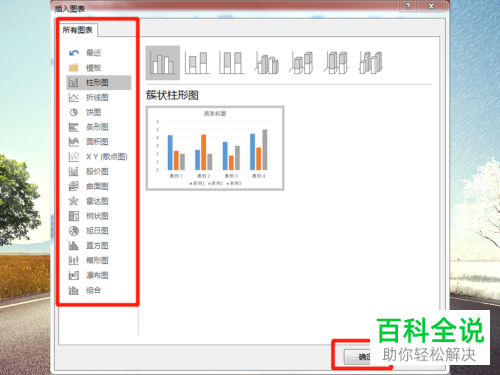The image size is (500, 375).
Task: Select the 面积图 area chart category
Action: click(99, 142)
